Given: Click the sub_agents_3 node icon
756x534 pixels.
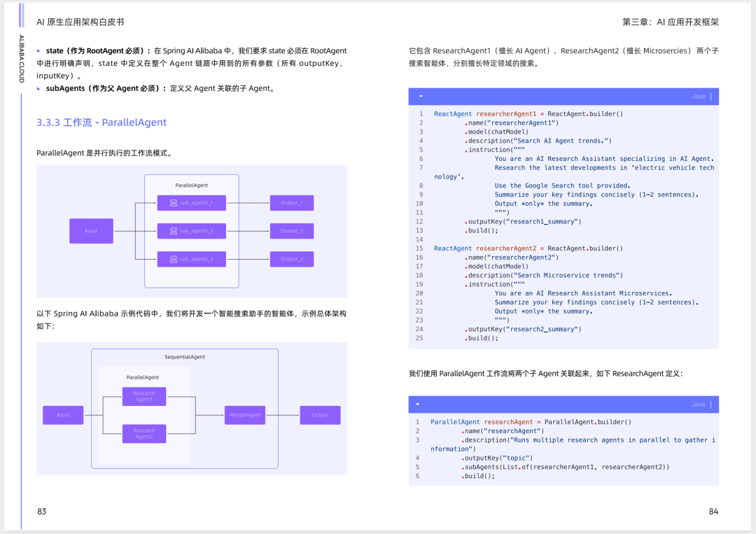Looking at the screenshot, I should click(174, 259).
